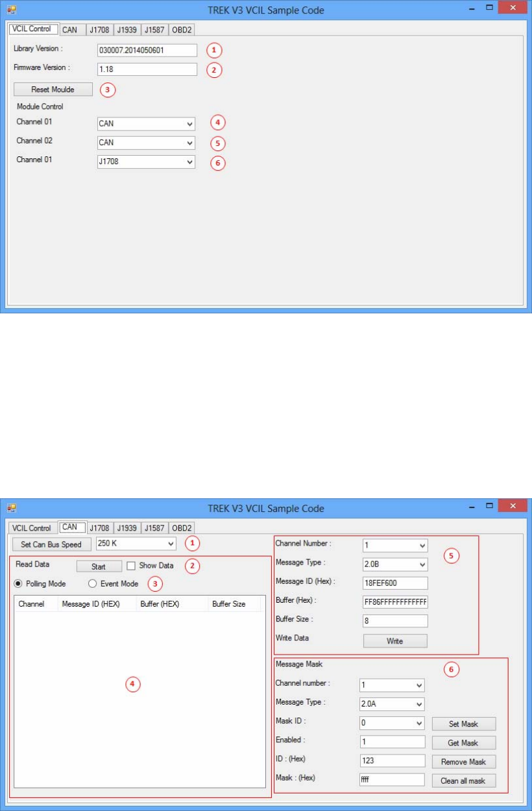The image size is (532, 811).
Task: Open Message Type 2.0B dropdown
Action: pos(395,564)
